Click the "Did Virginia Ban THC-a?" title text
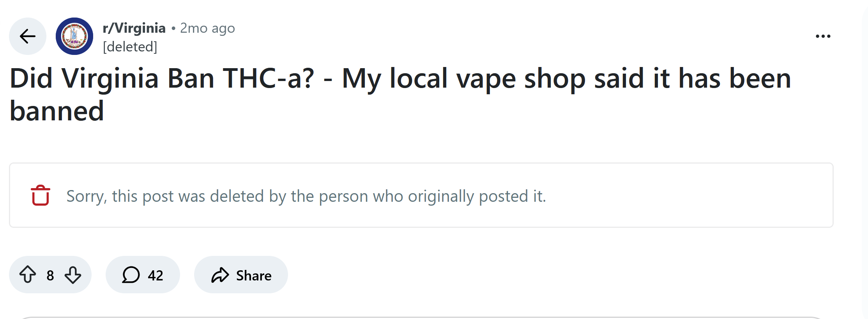 pyautogui.click(x=162, y=78)
